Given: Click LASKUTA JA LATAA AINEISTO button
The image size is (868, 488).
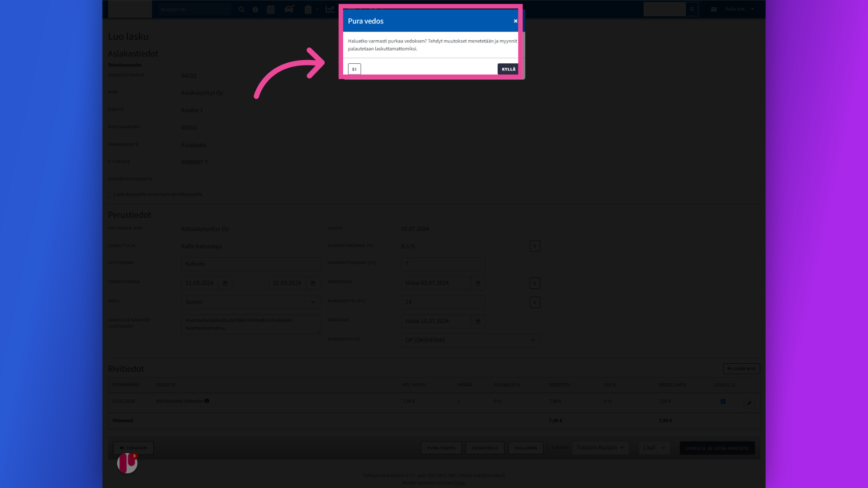Looking at the screenshot, I should [x=717, y=448].
